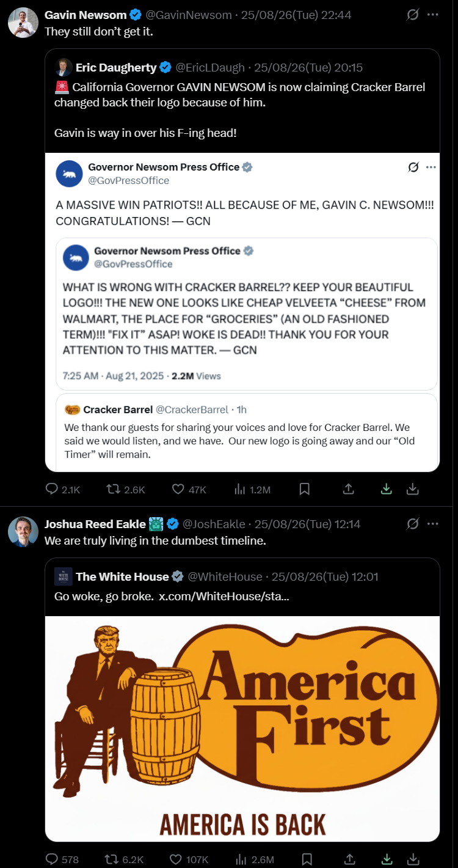Expand more options on Joshua Eakle's tweet
The height and width of the screenshot is (868, 458).
pyautogui.click(x=433, y=524)
